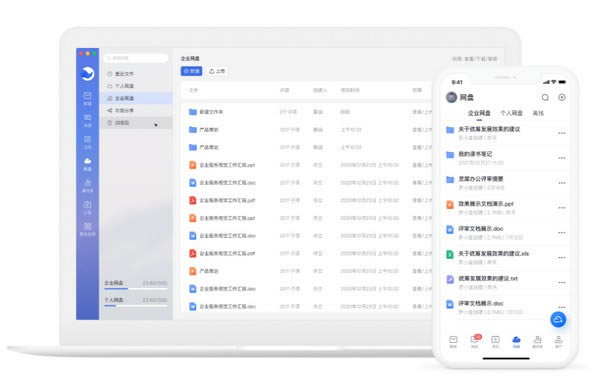Image resolution: width=600 pixels, height=384 pixels.
Task: Switch to the 离线 tab on the phone
Action: click(538, 113)
